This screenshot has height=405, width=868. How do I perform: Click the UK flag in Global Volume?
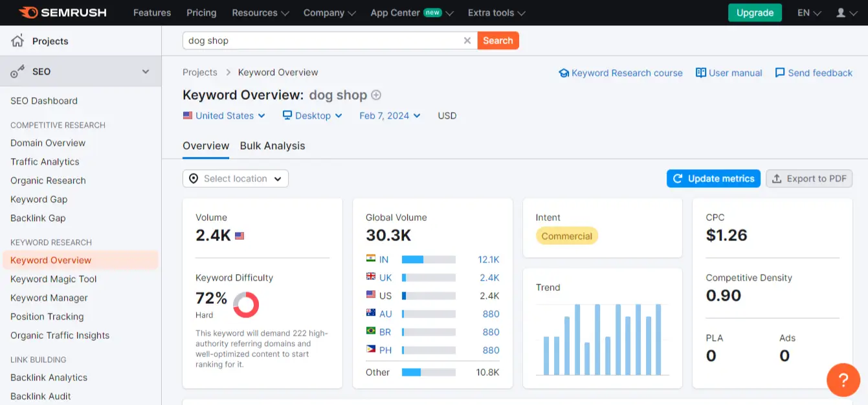click(371, 277)
